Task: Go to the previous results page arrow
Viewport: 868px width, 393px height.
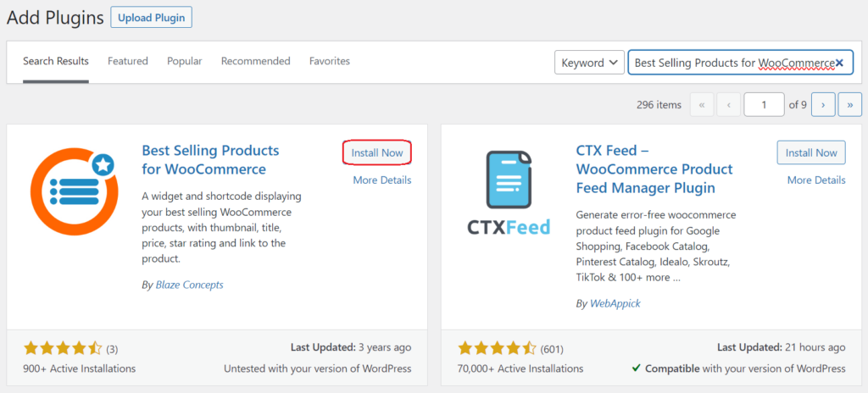Action: 729,105
